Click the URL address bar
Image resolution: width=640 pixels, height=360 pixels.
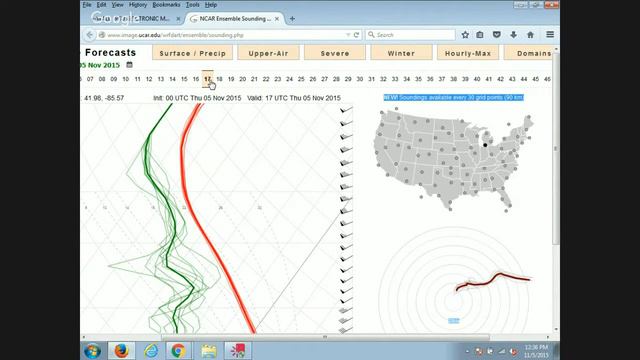point(224,35)
